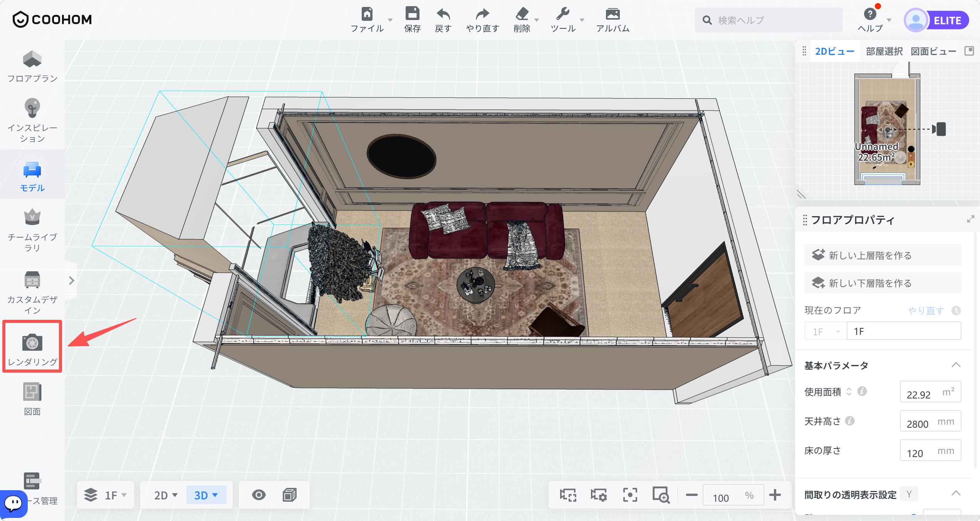Image resolution: width=980 pixels, height=521 pixels.
Task: Click the 天井高さ info icon
Action: click(850, 421)
